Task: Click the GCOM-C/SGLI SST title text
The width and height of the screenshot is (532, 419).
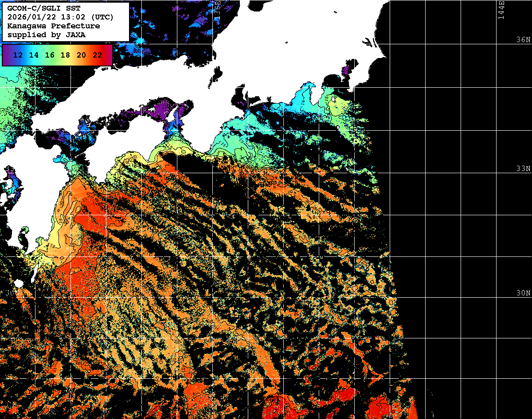Action: coord(44,8)
